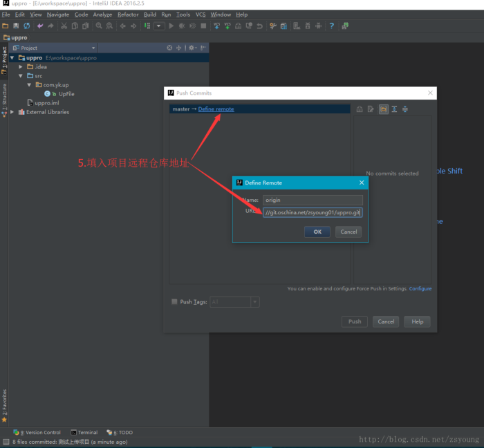Click Collapse All icon in Push Commits dialog
Image resolution: width=484 pixels, height=448 pixels.
tap(405, 109)
